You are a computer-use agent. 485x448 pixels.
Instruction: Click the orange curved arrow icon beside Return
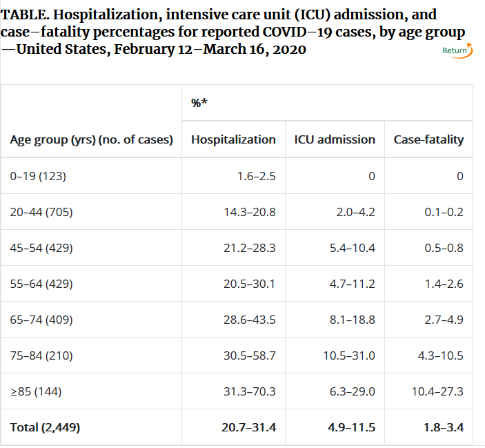[x=471, y=50]
